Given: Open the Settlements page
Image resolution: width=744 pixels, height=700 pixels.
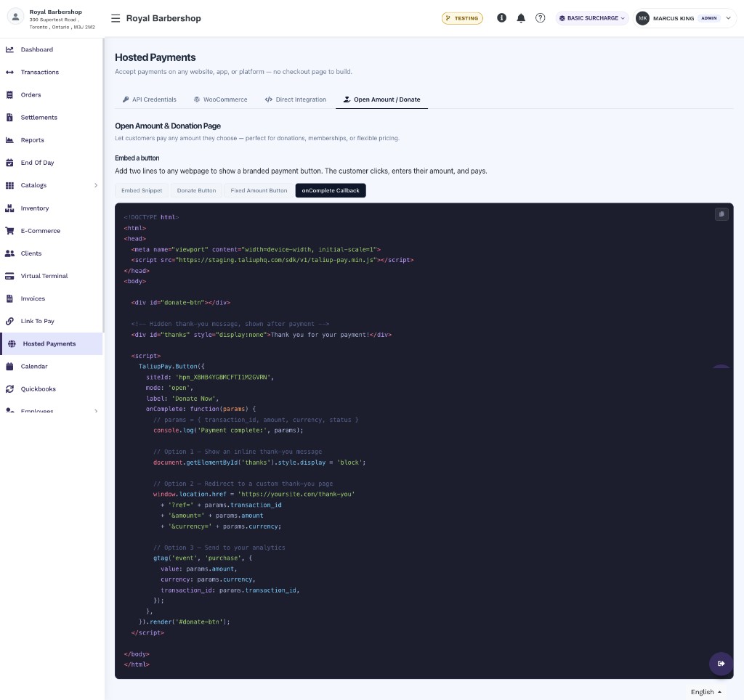Looking at the screenshot, I should click(x=39, y=117).
